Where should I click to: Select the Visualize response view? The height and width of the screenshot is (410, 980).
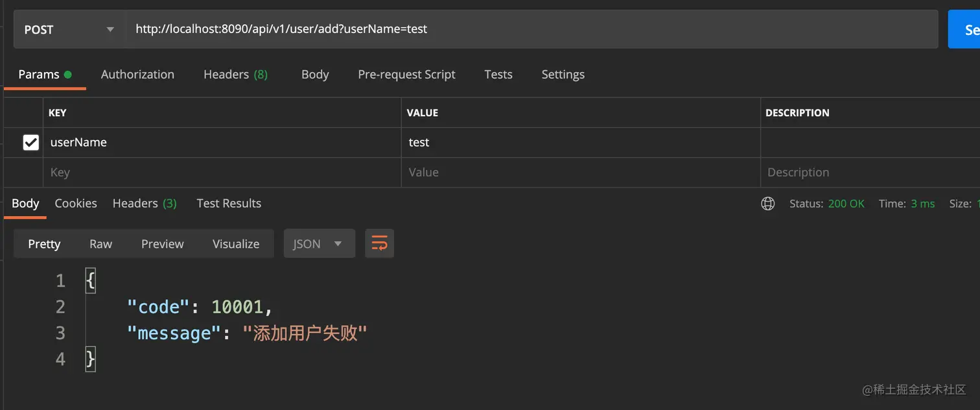(236, 244)
